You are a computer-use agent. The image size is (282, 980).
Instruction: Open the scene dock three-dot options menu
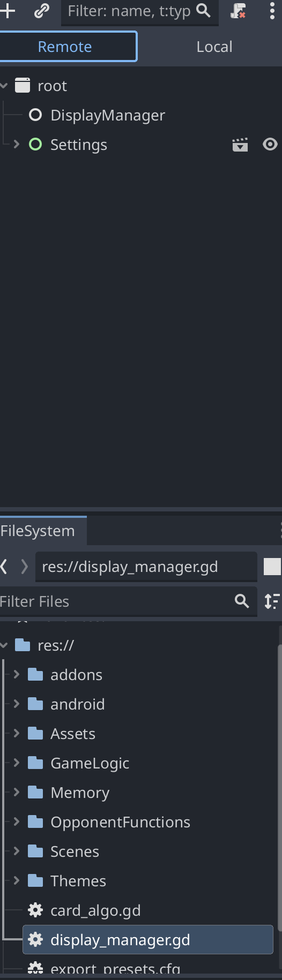272,11
